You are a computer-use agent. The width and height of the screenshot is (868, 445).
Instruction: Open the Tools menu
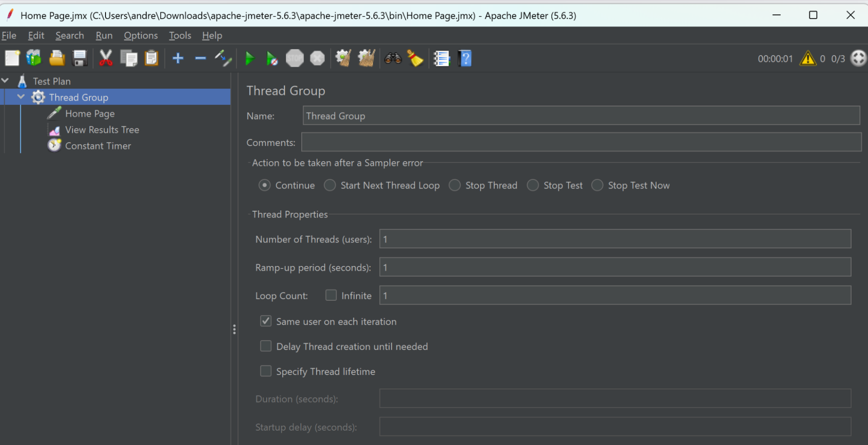(x=180, y=36)
